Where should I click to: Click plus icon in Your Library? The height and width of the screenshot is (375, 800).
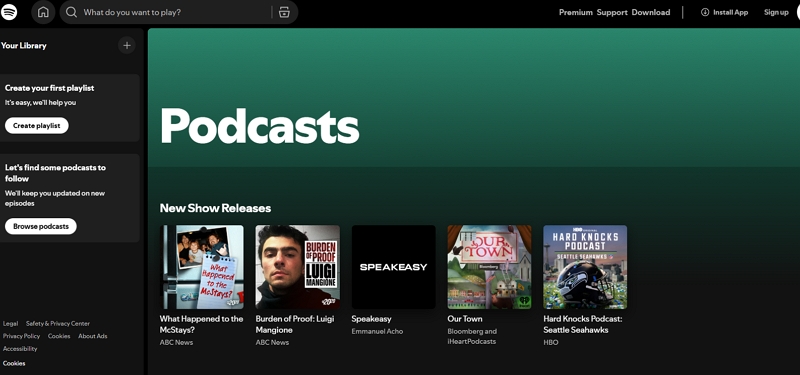coord(127,45)
